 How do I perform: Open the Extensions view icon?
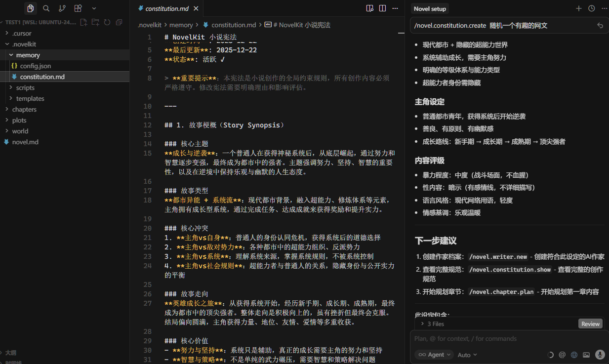78,8
